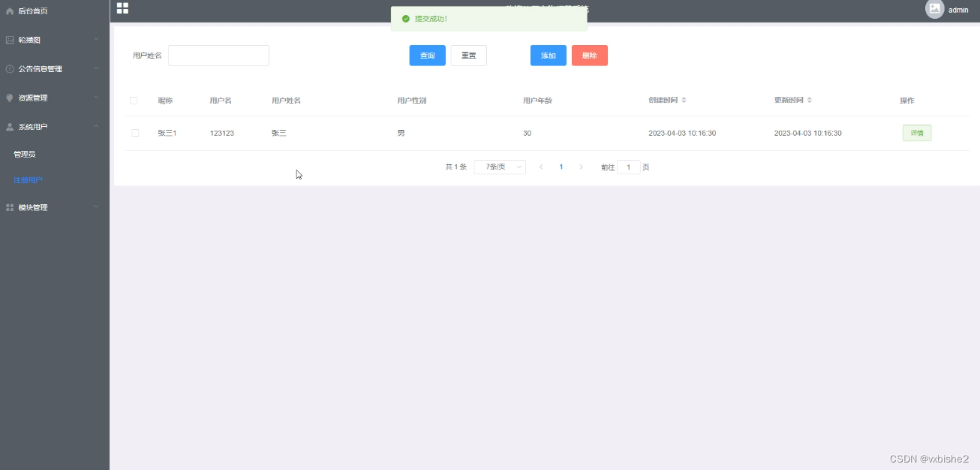Click the 共 1 条 total count text
Image resolution: width=980 pixels, height=470 pixels.
pyautogui.click(x=456, y=167)
